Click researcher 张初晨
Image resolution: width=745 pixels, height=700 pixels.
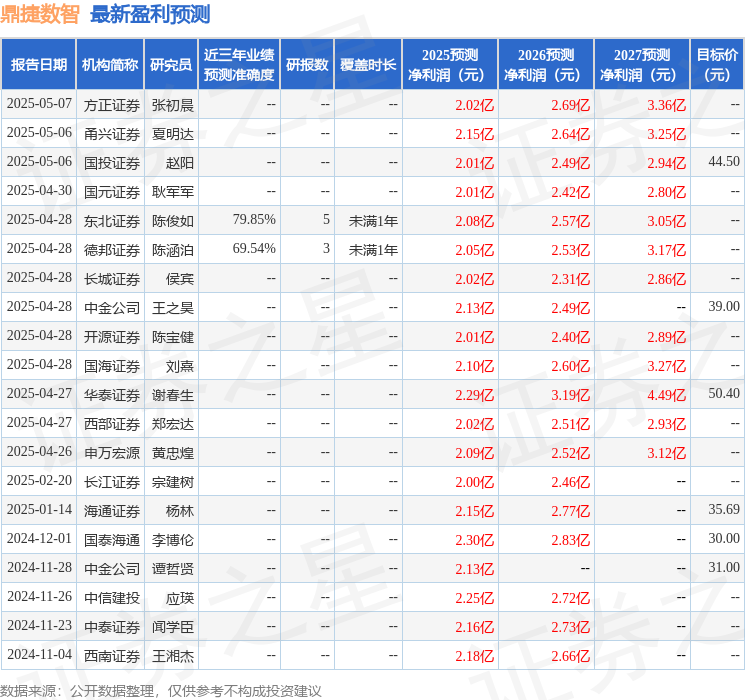pyautogui.click(x=173, y=105)
